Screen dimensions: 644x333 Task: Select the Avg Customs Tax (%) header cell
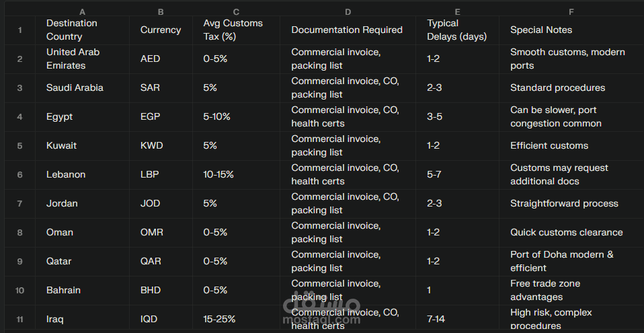point(236,30)
